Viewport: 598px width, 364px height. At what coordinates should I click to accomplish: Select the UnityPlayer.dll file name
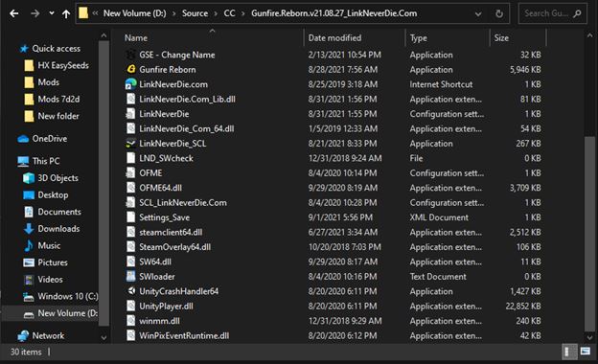[x=167, y=307]
